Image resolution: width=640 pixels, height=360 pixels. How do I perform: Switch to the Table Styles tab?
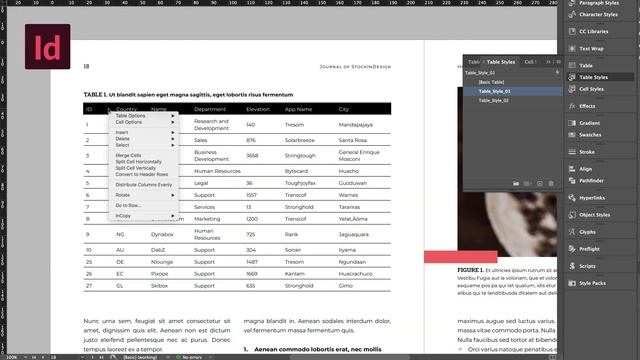500,62
